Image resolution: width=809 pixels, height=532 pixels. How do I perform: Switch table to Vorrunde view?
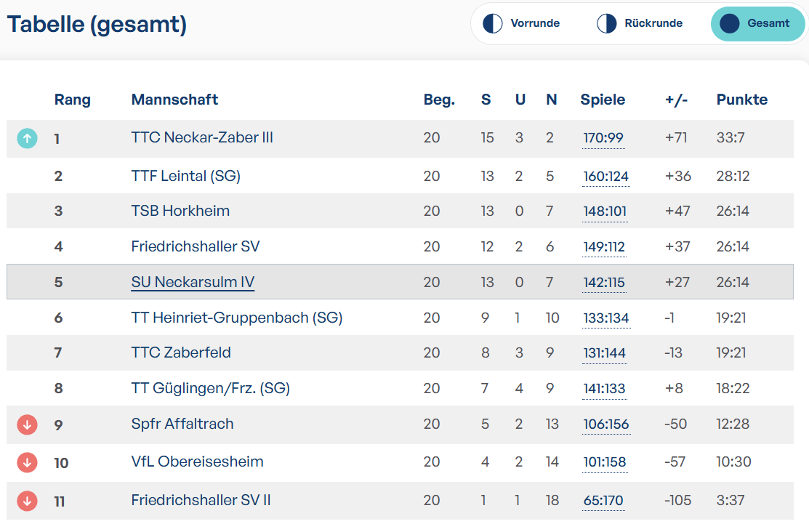[521, 23]
